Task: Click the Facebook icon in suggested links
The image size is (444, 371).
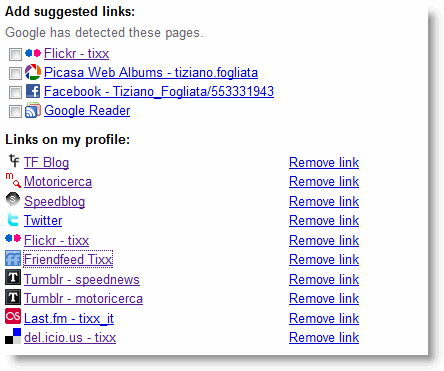Action: click(x=33, y=91)
